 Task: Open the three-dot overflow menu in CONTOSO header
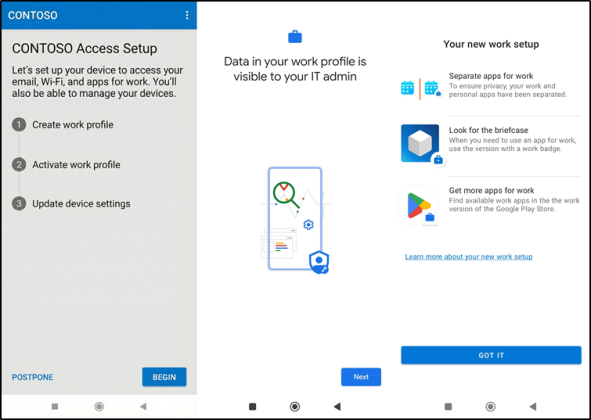(x=187, y=15)
